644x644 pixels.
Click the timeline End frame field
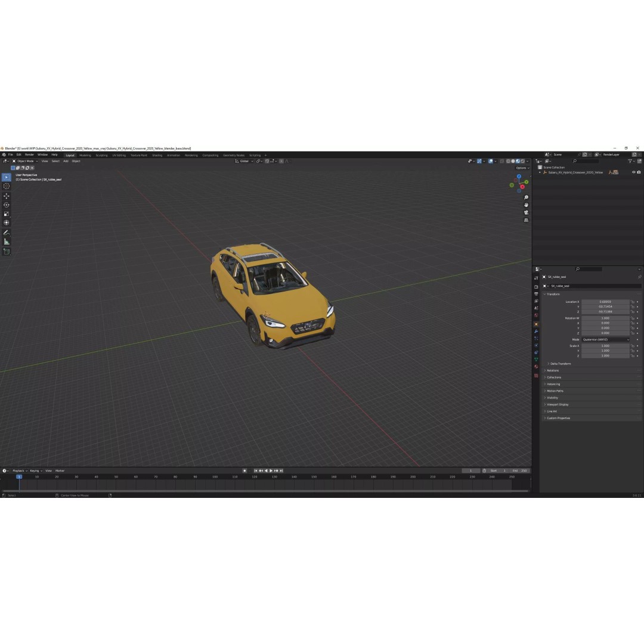(x=519, y=470)
